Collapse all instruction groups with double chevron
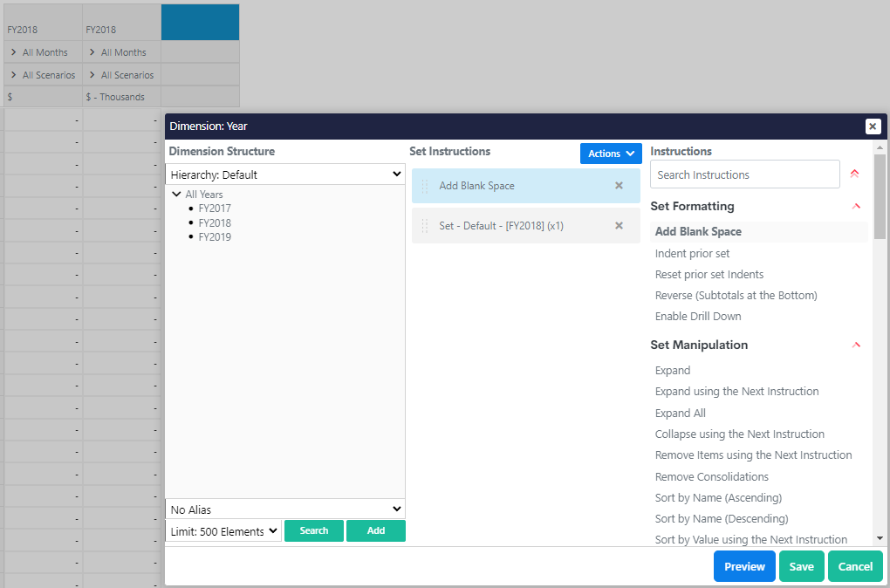The height and width of the screenshot is (588, 890). click(x=854, y=174)
